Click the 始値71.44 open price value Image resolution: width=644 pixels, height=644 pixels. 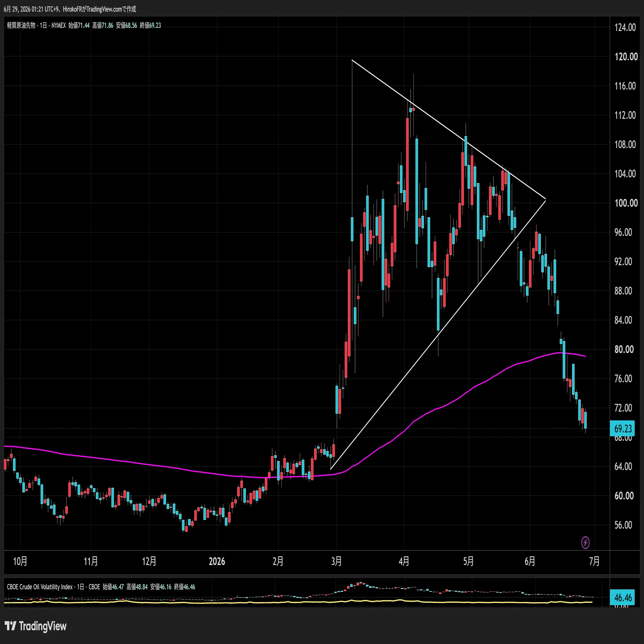click(x=79, y=25)
